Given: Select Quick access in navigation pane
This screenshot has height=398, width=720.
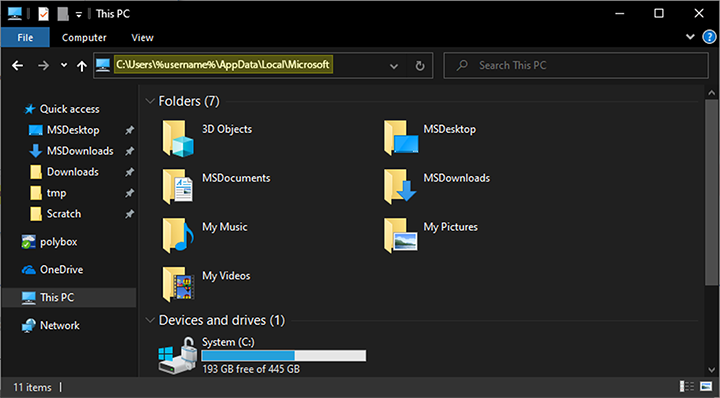Looking at the screenshot, I should coord(69,109).
